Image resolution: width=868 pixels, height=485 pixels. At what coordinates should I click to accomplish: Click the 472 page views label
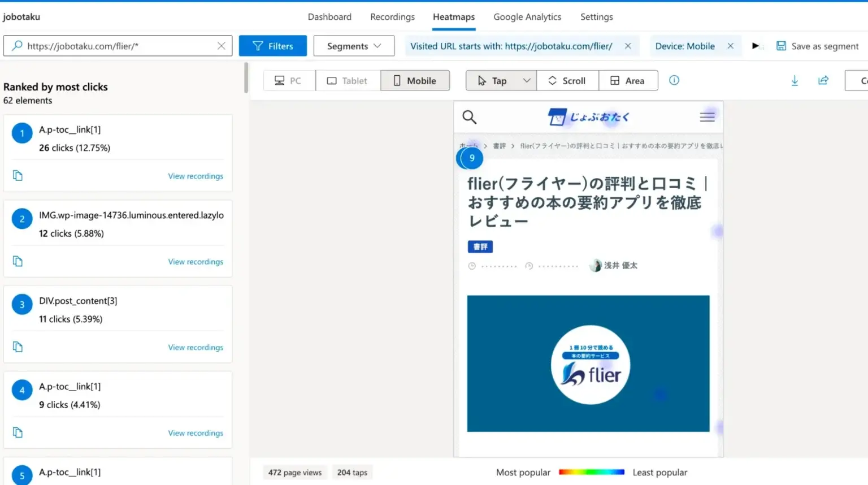pyautogui.click(x=295, y=473)
